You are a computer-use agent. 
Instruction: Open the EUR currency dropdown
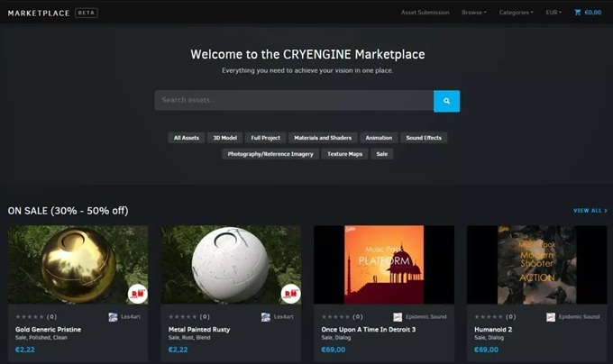[554, 13]
